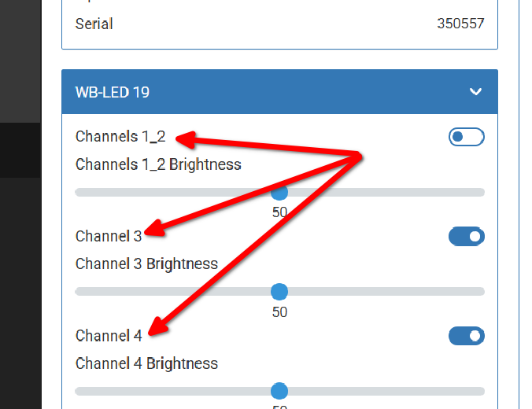
Task: Click the Channel 4 Brightness slider handle
Action: 279,391
